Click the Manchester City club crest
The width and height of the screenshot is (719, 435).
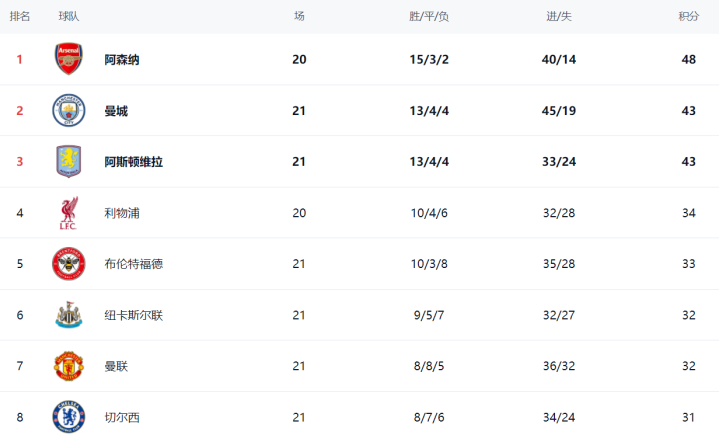tap(68, 110)
